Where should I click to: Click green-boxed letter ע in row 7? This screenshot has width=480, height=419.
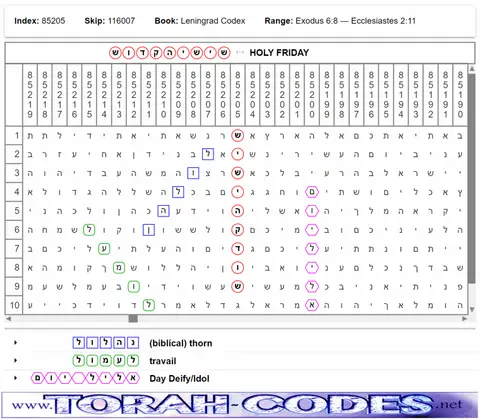point(104,249)
